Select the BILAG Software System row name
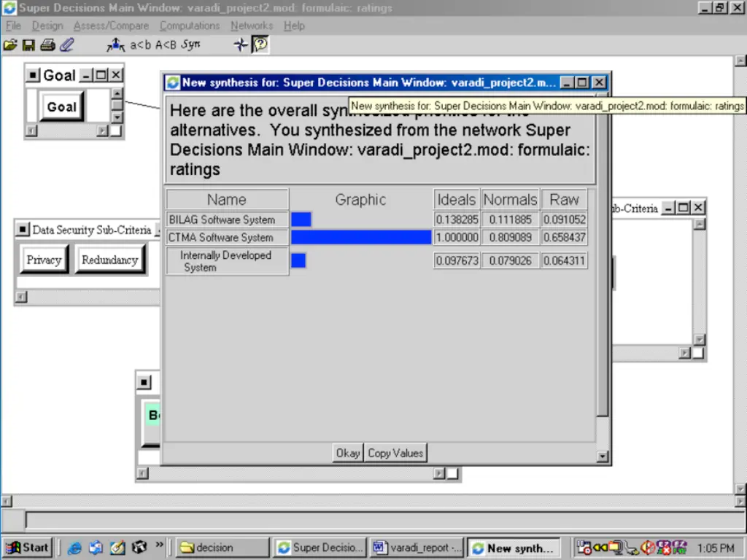747x560 pixels. 227,219
